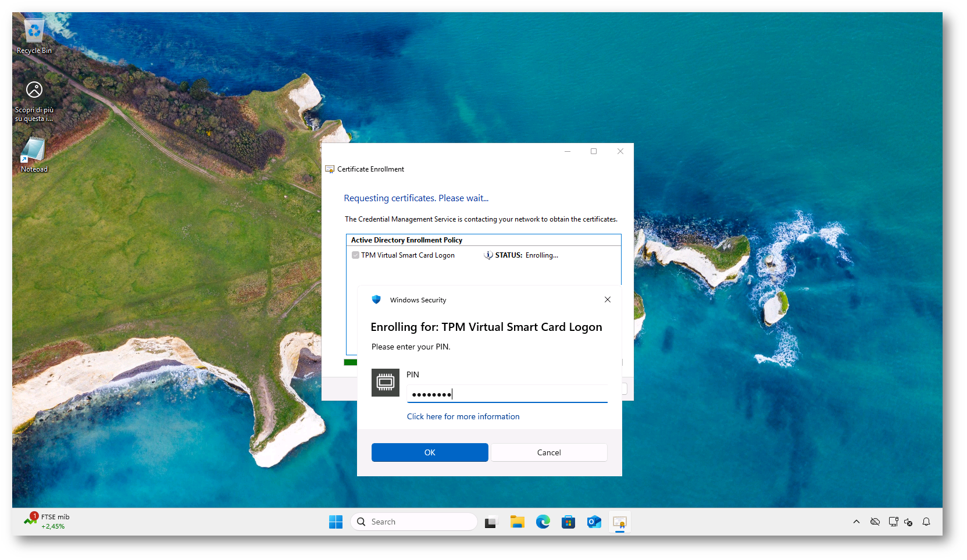This screenshot has height=560, width=967.
Task: Click the smart card chip icon
Action: click(386, 383)
